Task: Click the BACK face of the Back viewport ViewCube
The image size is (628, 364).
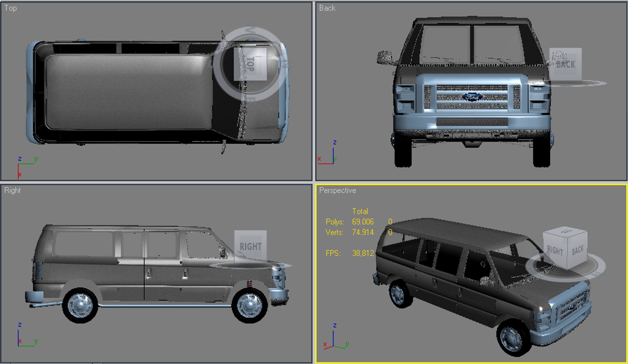Action: click(x=566, y=64)
